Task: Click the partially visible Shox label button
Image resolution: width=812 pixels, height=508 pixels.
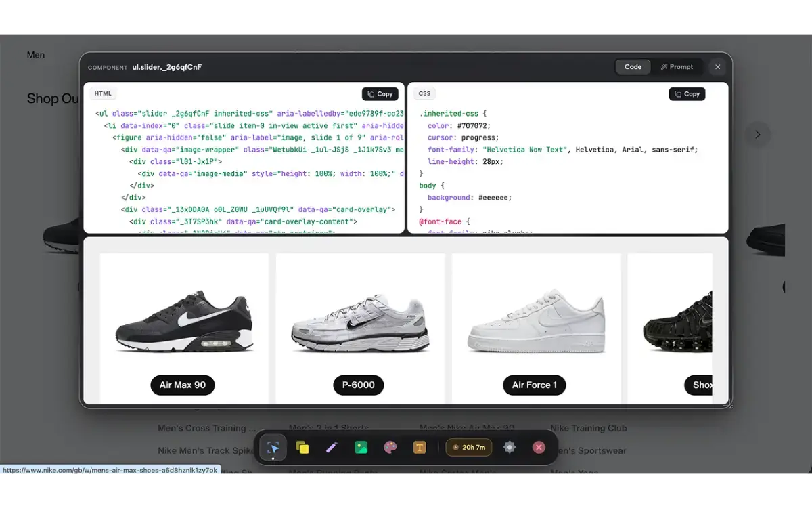Action: point(699,385)
